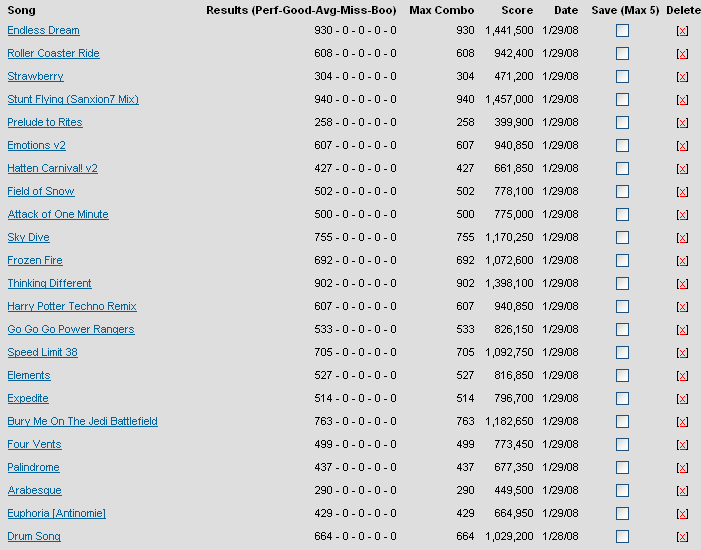Open the Emotions v2 song page
The width and height of the screenshot is (701, 550).
coord(36,146)
